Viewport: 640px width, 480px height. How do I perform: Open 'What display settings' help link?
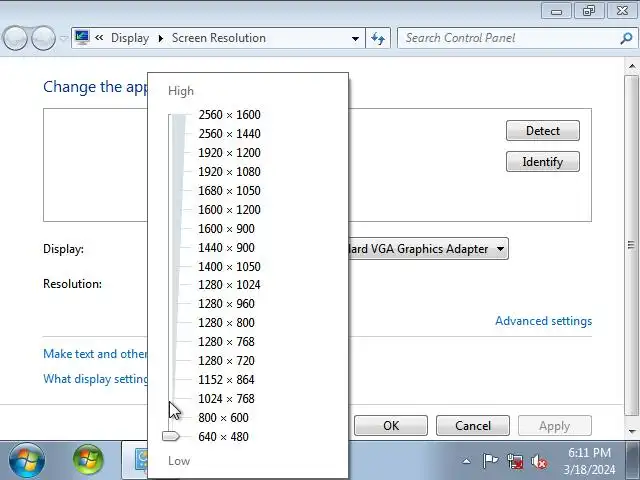95,379
